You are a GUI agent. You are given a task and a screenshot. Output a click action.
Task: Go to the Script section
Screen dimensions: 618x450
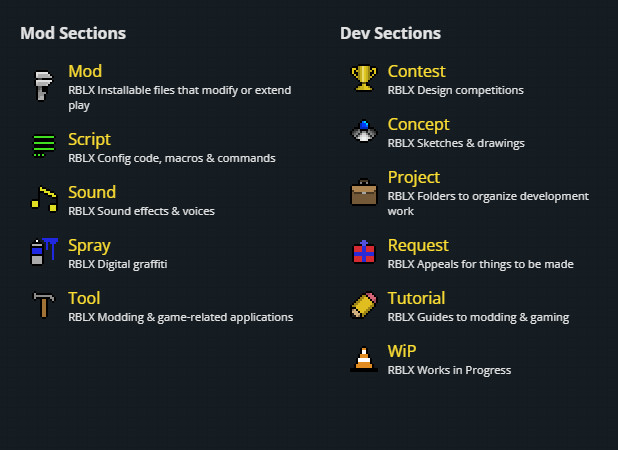89,140
